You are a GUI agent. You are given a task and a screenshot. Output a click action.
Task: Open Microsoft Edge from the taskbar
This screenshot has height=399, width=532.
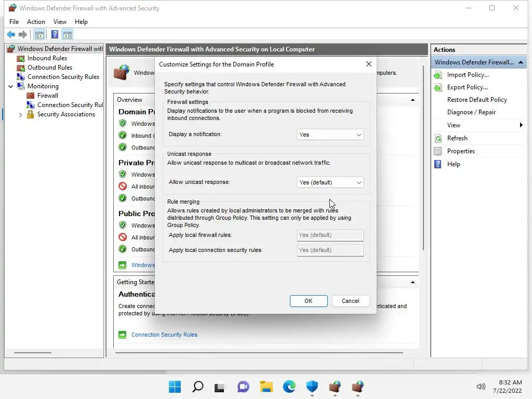tap(289, 387)
